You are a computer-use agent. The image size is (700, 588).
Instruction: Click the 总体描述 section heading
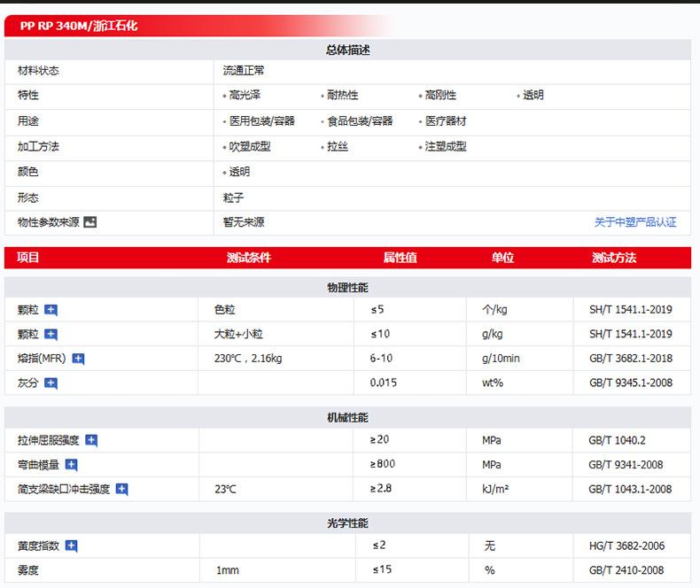(347, 50)
